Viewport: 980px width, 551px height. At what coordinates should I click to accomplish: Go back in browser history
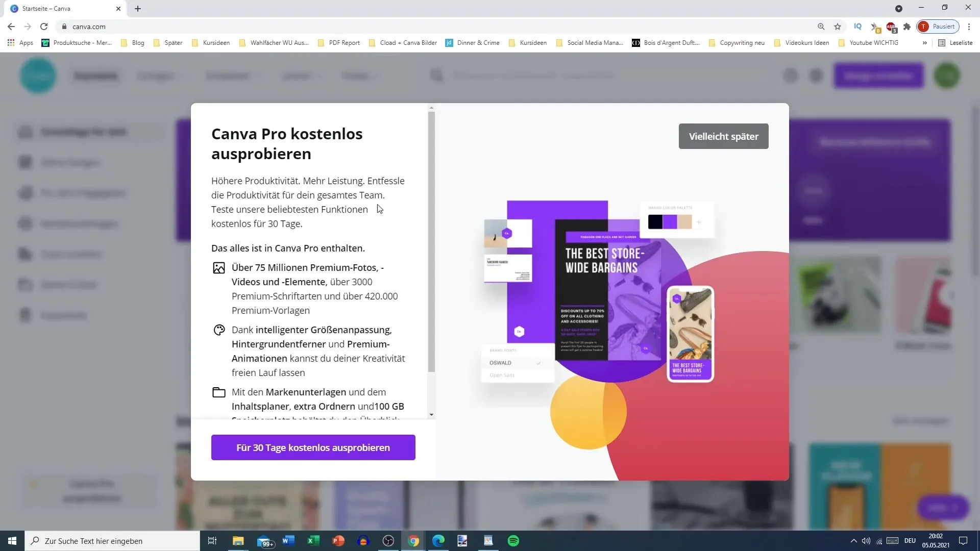point(11,27)
